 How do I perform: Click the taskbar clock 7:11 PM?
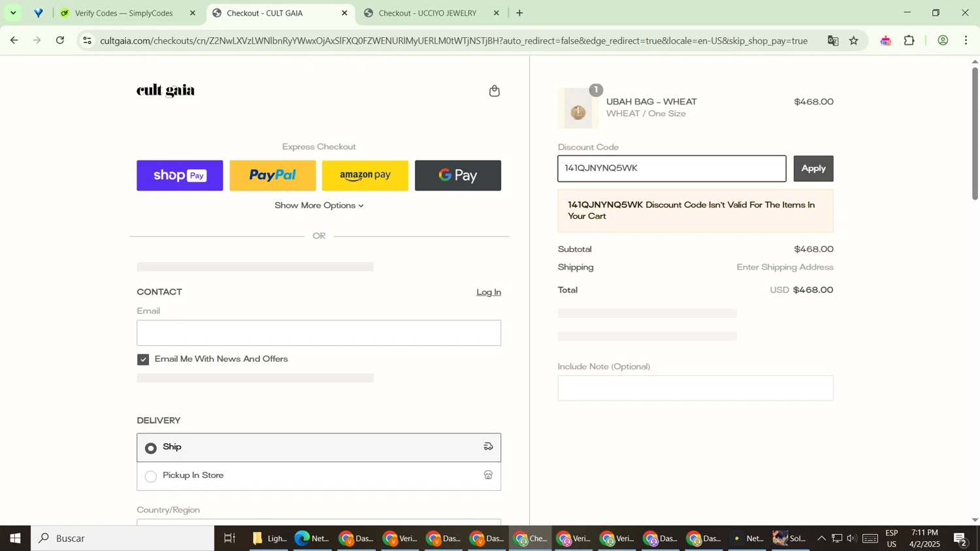coord(924,539)
